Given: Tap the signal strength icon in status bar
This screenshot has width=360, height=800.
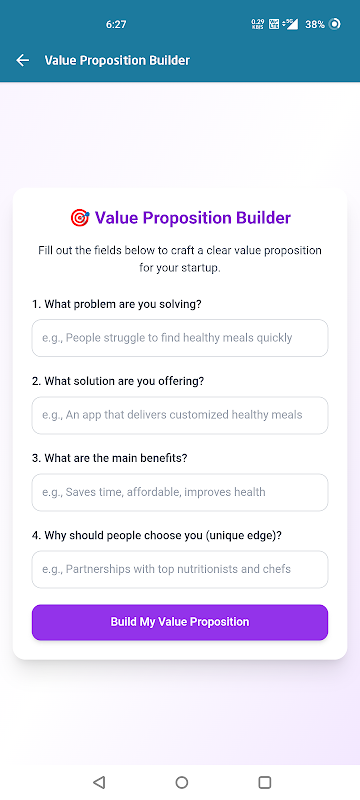Looking at the screenshot, I should click(x=290, y=24).
